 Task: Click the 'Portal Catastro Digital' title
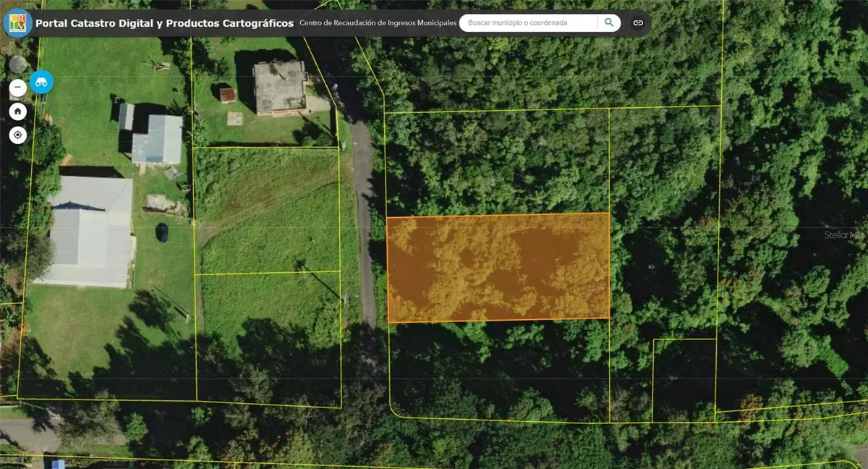[164, 23]
